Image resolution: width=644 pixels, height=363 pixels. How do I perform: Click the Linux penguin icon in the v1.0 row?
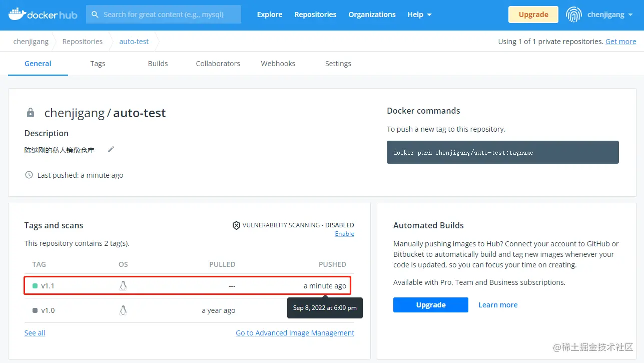(123, 310)
